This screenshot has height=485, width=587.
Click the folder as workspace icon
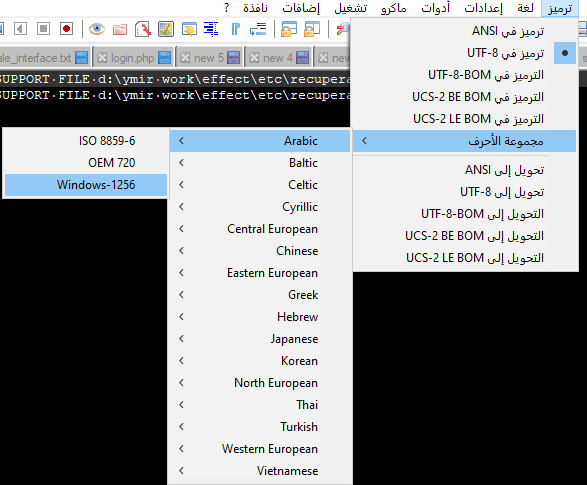click(x=120, y=29)
